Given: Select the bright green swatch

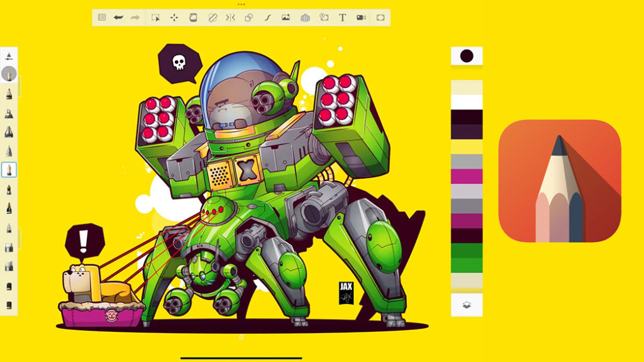Looking at the screenshot, I should [x=467, y=250].
